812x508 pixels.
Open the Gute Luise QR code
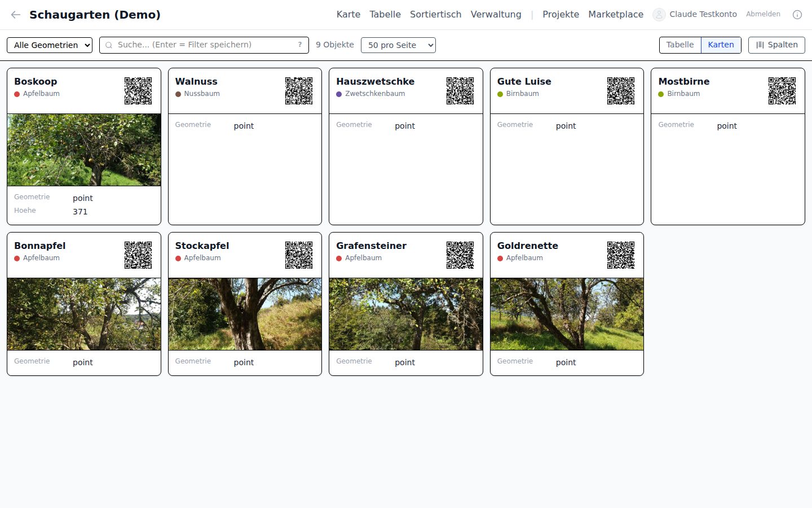coord(621,91)
